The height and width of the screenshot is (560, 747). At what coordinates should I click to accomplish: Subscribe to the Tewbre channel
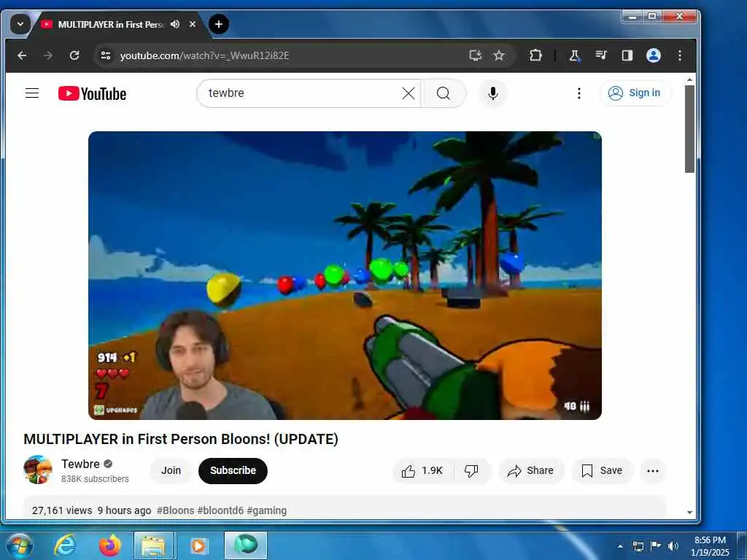(x=233, y=470)
